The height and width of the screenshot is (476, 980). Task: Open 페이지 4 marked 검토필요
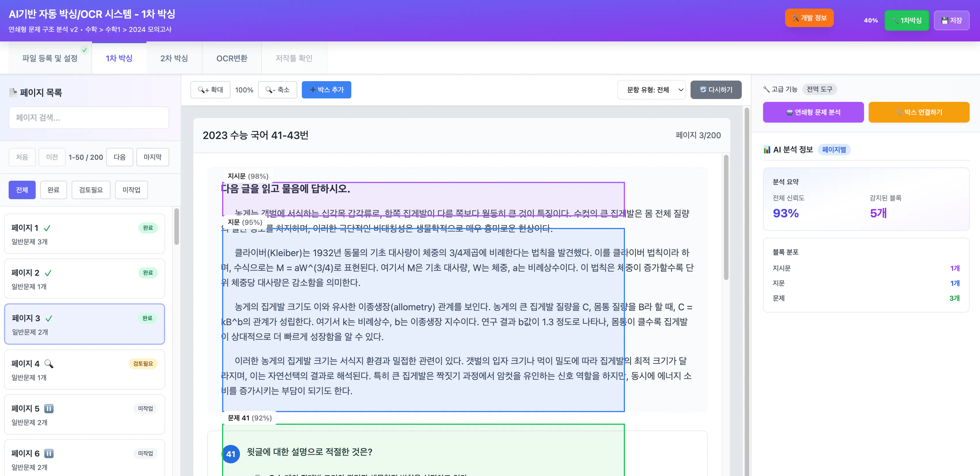85,370
